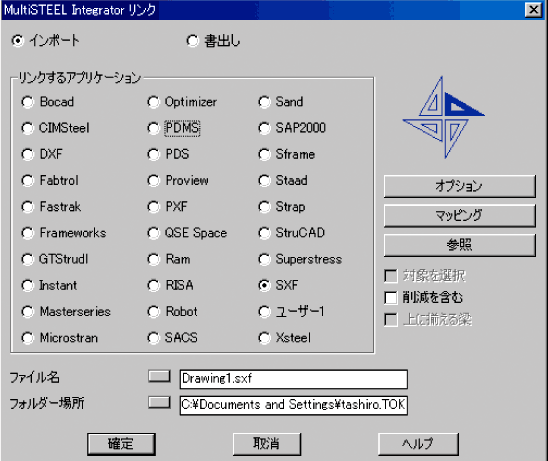Enable the 削減を含む checkbox
This screenshot has height=461, width=548.
[391, 298]
